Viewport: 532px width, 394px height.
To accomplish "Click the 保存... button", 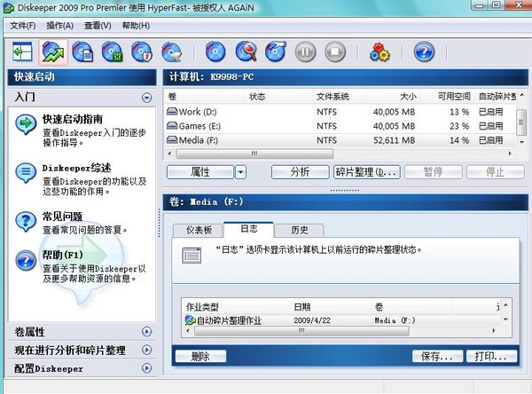I will [437, 357].
